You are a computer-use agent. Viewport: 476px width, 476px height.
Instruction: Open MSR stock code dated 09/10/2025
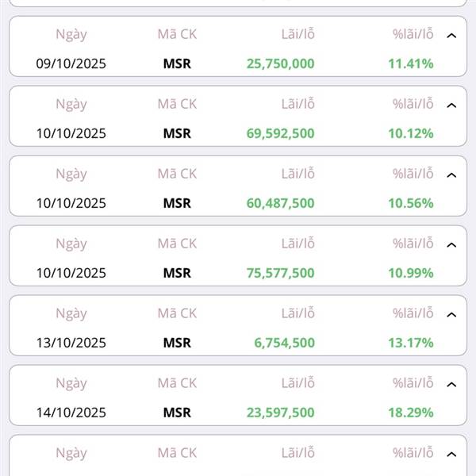177,63
